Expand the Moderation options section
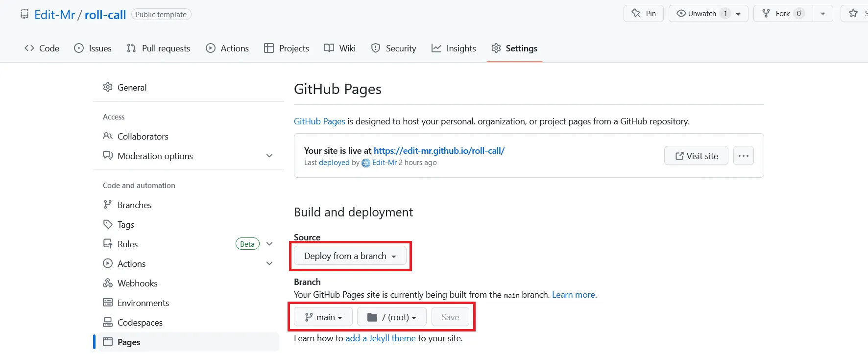The height and width of the screenshot is (354, 868). [269, 156]
